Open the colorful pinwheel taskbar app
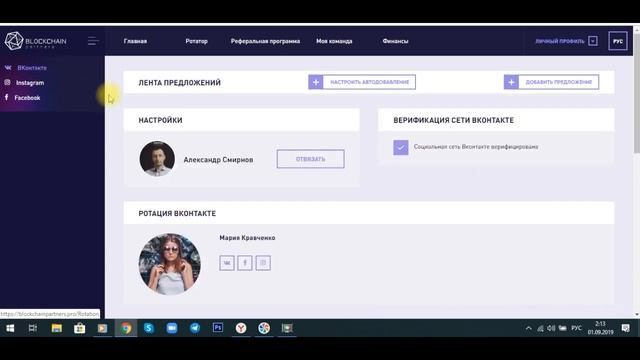The image size is (640, 360). 264,328
